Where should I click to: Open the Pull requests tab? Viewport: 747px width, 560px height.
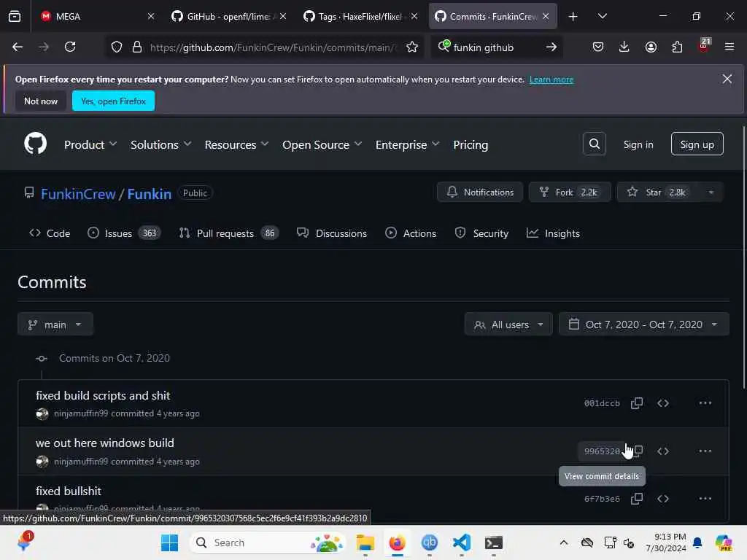[228, 233]
